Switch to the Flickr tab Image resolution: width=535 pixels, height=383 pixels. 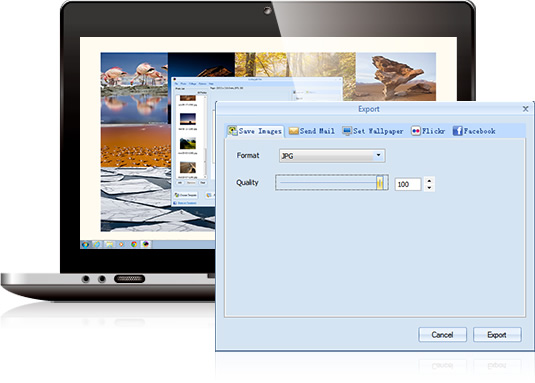tap(428, 131)
